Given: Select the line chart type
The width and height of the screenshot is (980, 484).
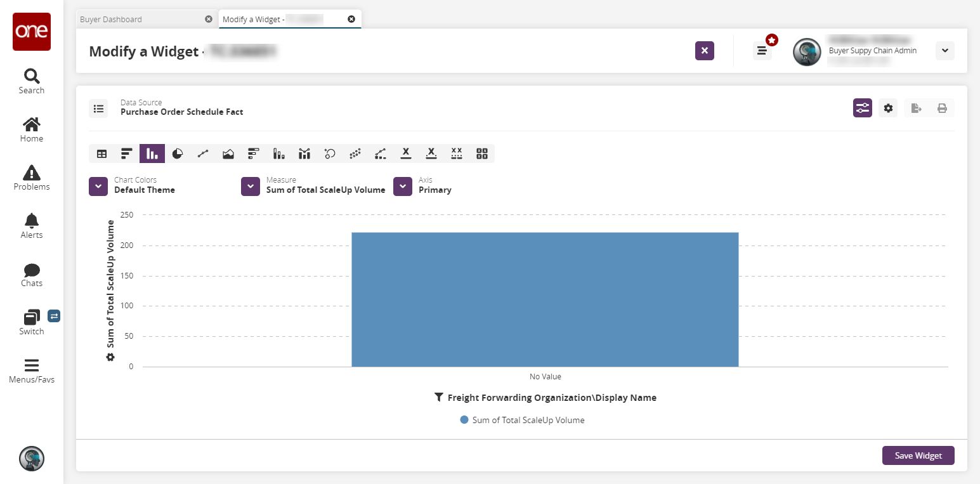Looking at the screenshot, I should (203, 154).
